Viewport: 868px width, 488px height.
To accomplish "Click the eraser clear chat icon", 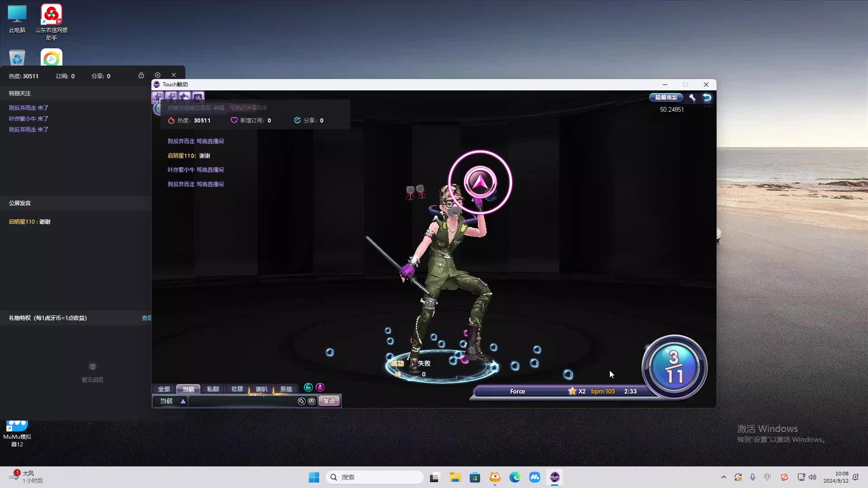I will pyautogui.click(x=302, y=401).
